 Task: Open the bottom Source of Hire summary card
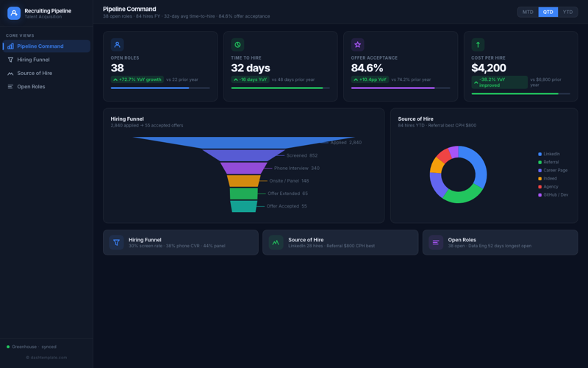[x=340, y=242]
